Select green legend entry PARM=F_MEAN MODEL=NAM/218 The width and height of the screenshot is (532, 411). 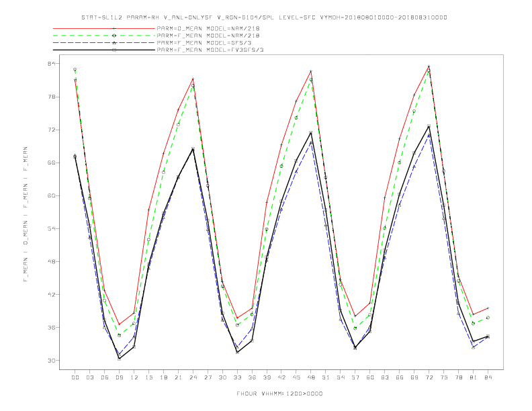(208, 36)
